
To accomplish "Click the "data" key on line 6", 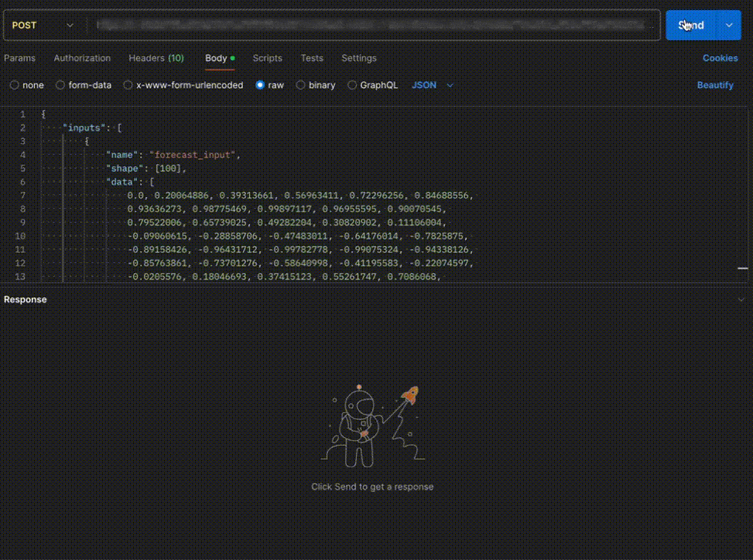I will 122,182.
